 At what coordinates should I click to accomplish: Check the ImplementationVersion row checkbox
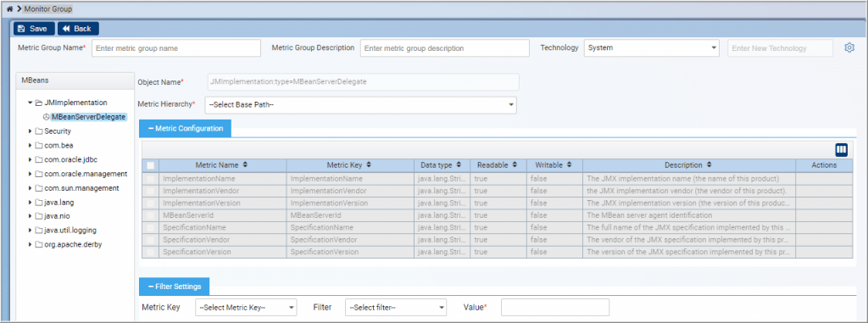151,203
